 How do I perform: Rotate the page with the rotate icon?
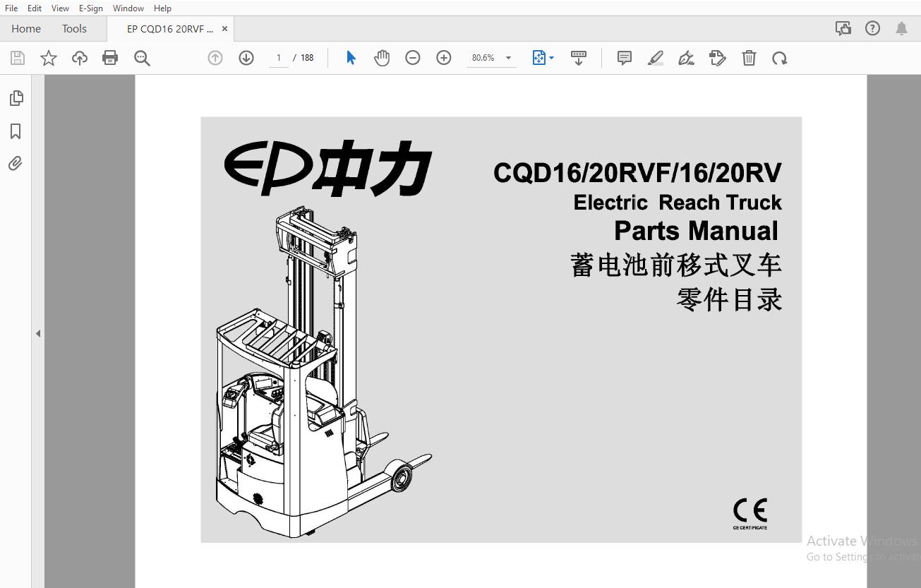[x=780, y=58]
